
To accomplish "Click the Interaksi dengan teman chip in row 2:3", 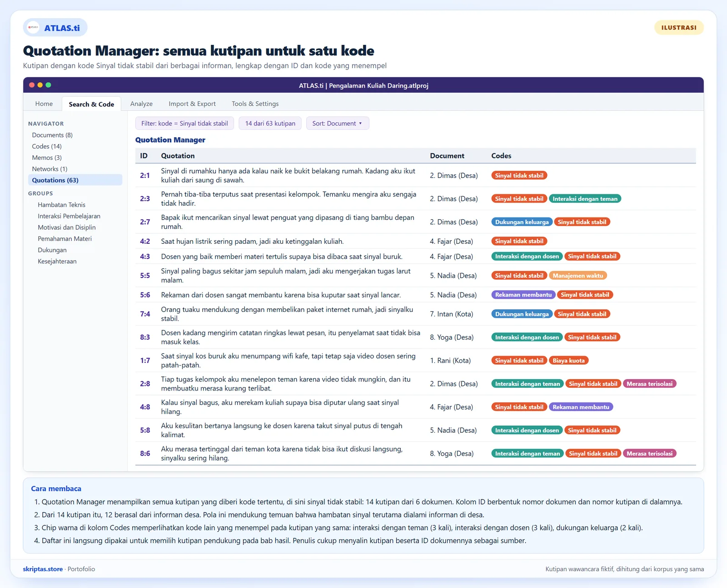I will pyautogui.click(x=585, y=199).
